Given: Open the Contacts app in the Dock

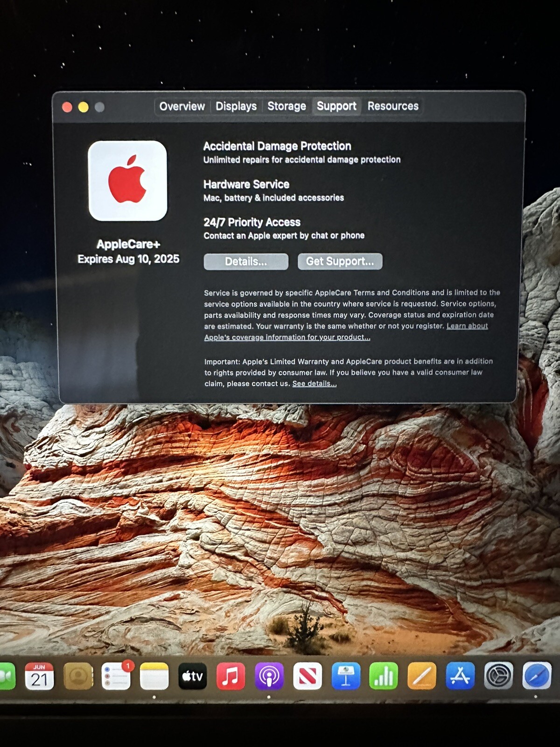Looking at the screenshot, I should (x=78, y=676).
